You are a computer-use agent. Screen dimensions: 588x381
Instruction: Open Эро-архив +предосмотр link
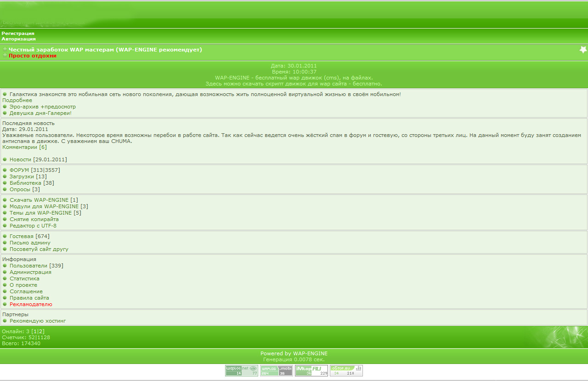tap(43, 107)
